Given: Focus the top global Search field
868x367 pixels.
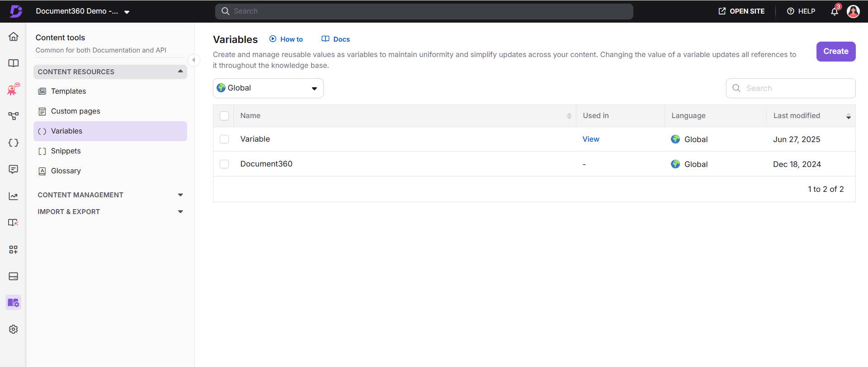Looking at the screenshot, I should pyautogui.click(x=424, y=11).
